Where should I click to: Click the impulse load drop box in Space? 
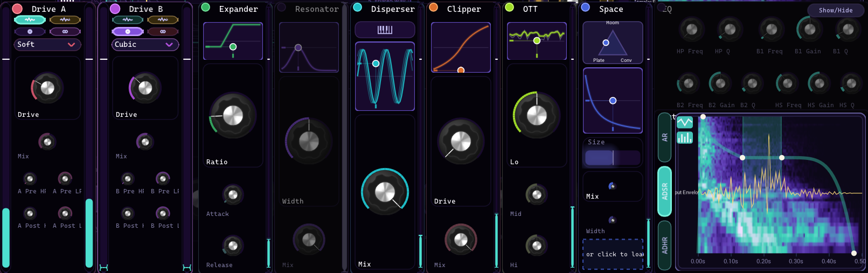[x=613, y=254]
